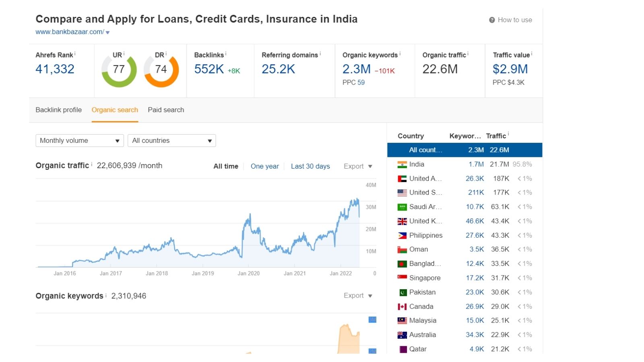Viewport: 644px width, 362px height.
Task: Click info icon beside Ahrefs Rank
Action: point(75,53)
